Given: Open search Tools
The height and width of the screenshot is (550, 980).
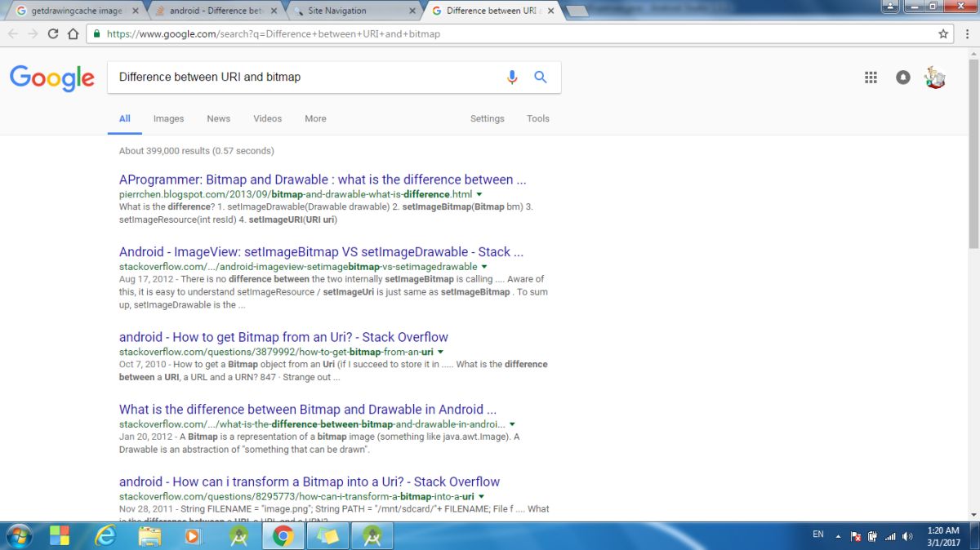Looking at the screenshot, I should coord(538,118).
